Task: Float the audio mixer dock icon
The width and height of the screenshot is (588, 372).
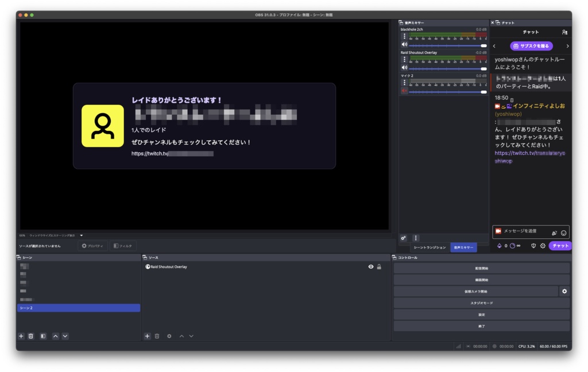Action: [x=401, y=23]
